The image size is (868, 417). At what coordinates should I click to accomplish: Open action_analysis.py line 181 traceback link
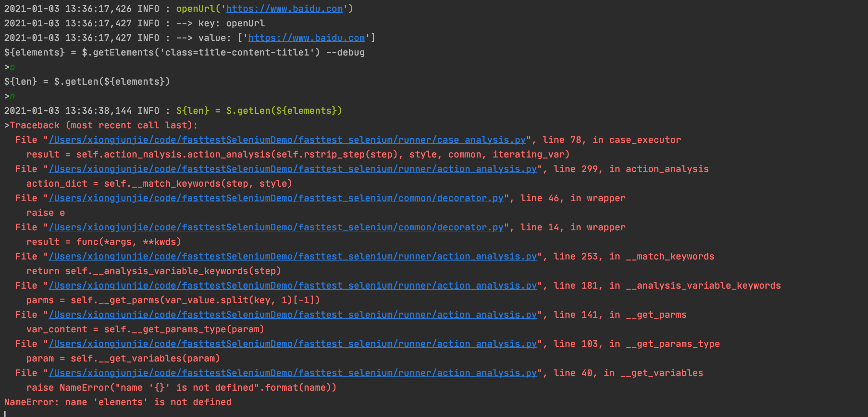click(292, 286)
